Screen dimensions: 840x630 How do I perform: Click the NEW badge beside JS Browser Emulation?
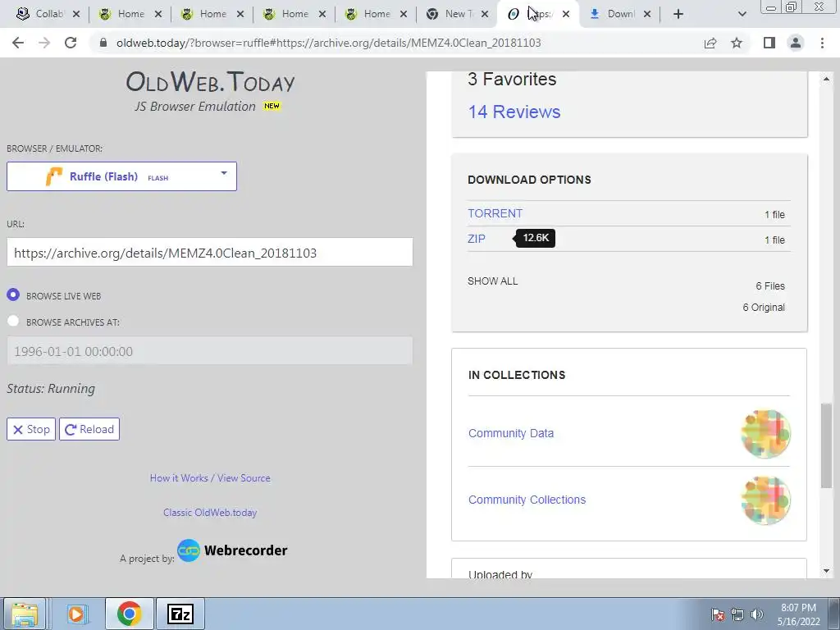coord(272,106)
